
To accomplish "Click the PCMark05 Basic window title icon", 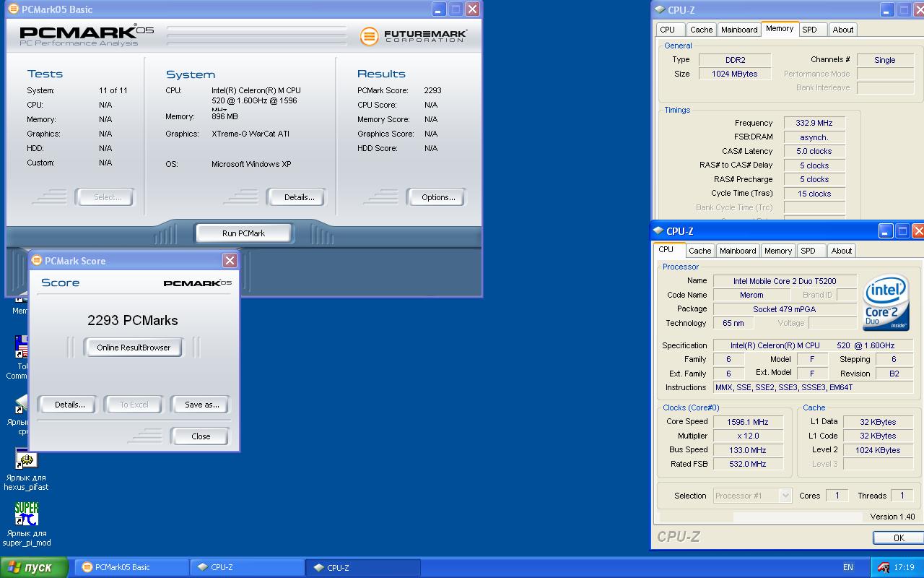I will [x=13, y=9].
